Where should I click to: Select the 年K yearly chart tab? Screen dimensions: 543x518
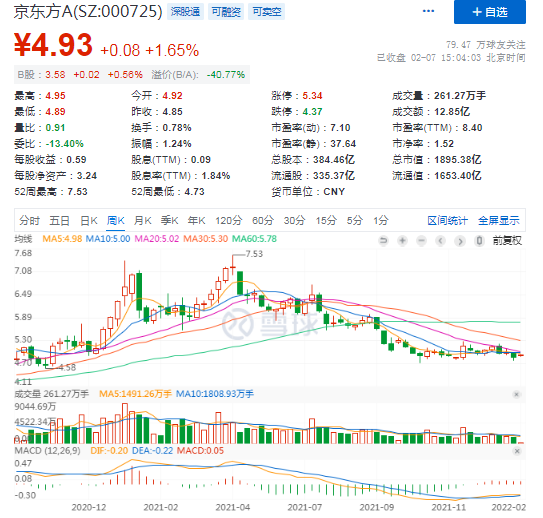196,220
